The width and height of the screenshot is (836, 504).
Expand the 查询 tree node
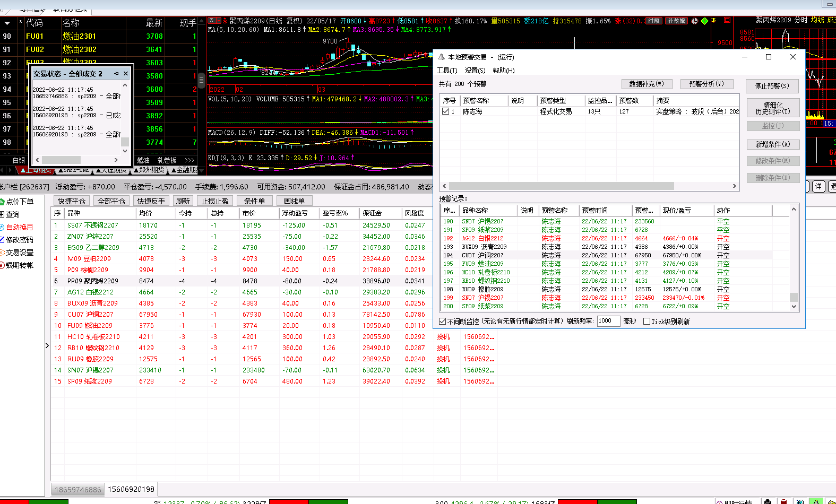pos(2,214)
